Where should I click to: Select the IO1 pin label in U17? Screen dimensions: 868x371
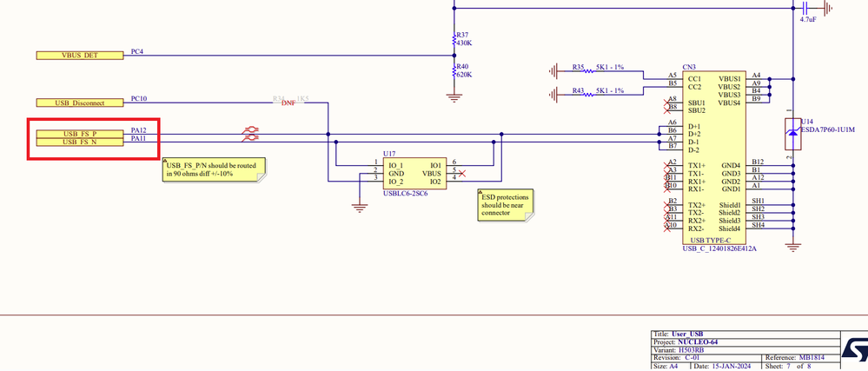pos(436,166)
